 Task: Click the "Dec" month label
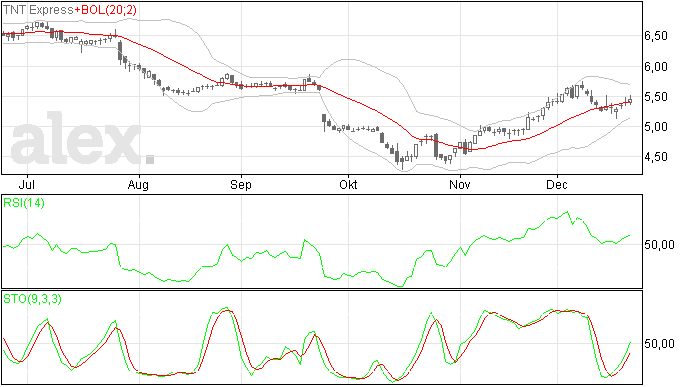coord(557,184)
